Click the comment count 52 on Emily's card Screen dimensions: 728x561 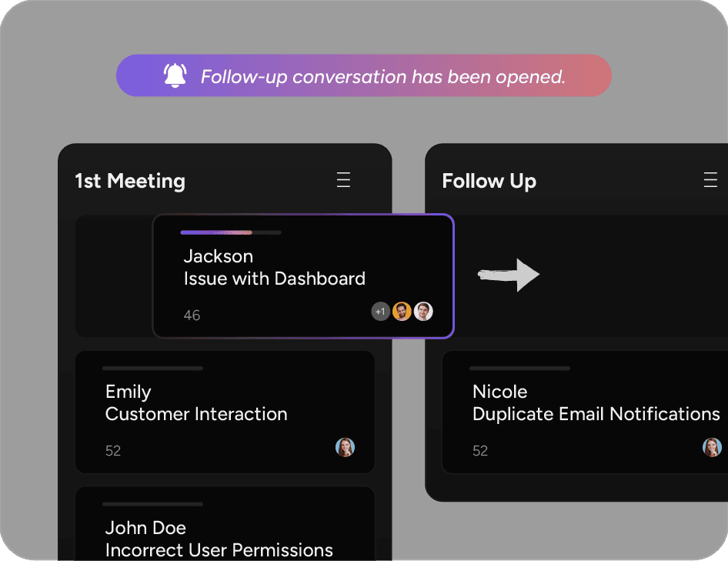pos(113,450)
